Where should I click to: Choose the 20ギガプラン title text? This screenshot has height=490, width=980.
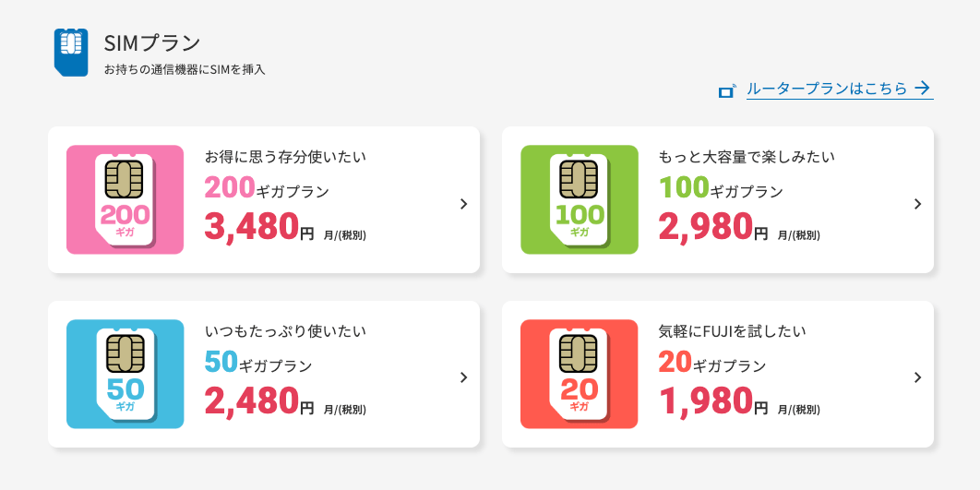pos(711,362)
